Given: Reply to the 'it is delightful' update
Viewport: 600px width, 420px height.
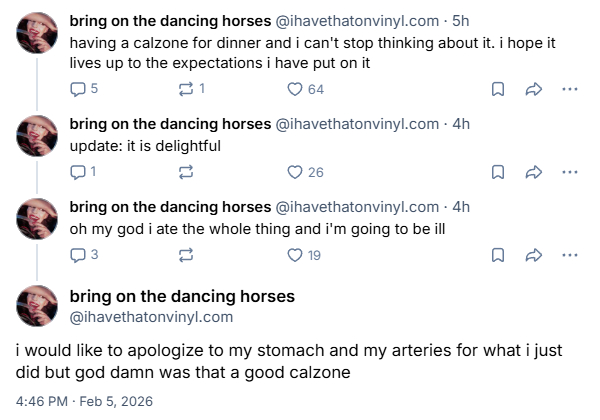Looking at the screenshot, I should (x=80, y=172).
